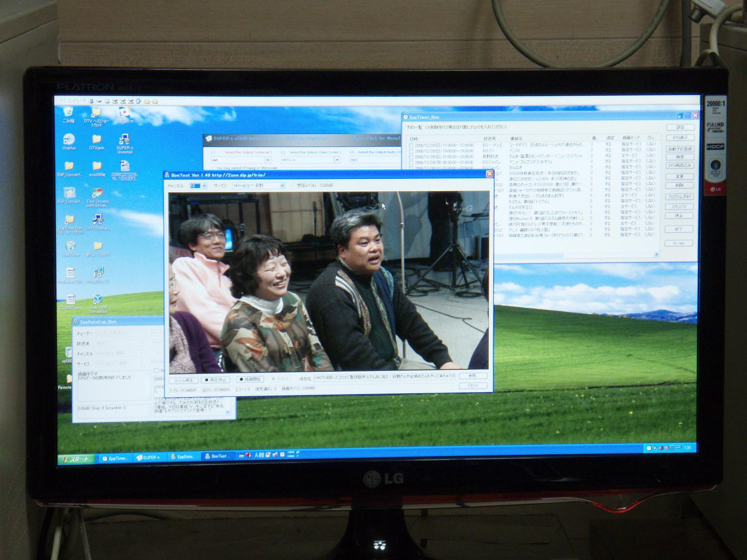Select the SUPERsetup desktop icon
Screen dimensions: 747x560
tap(97, 222)
